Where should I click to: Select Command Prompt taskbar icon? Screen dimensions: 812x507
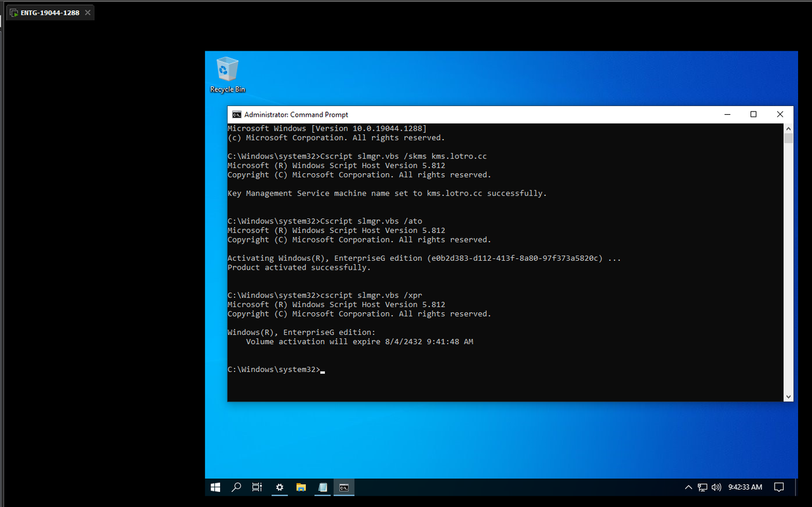344,487
